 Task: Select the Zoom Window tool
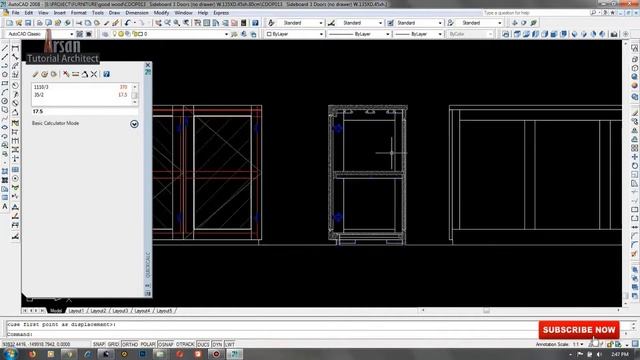(177, 23)
